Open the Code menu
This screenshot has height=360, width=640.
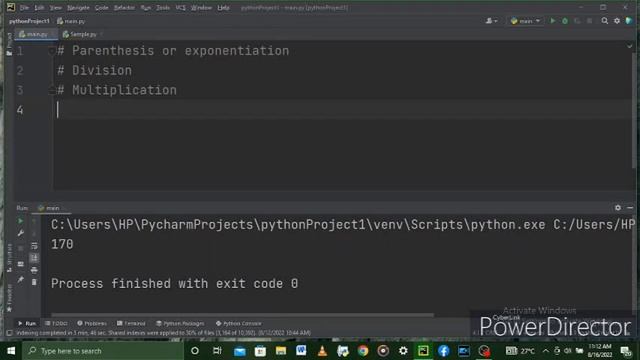coord(102,7)
